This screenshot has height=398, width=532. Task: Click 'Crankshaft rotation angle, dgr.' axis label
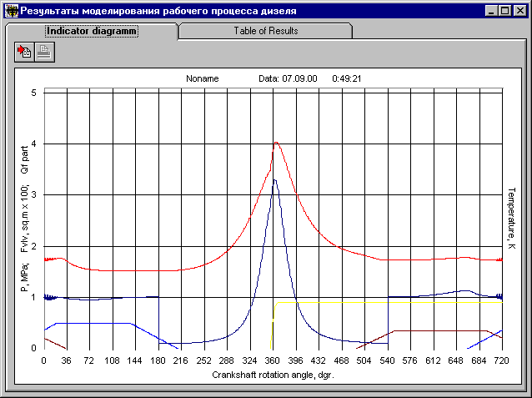click(272, 375)
